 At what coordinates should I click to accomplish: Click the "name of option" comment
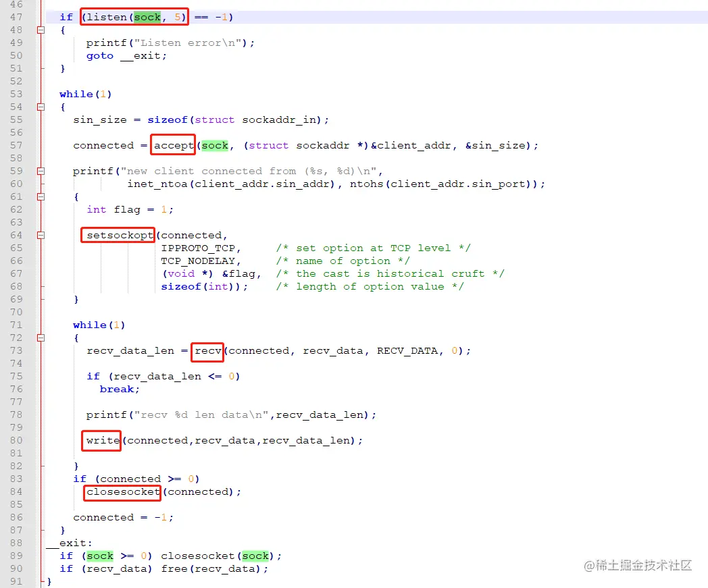[343, 261]
